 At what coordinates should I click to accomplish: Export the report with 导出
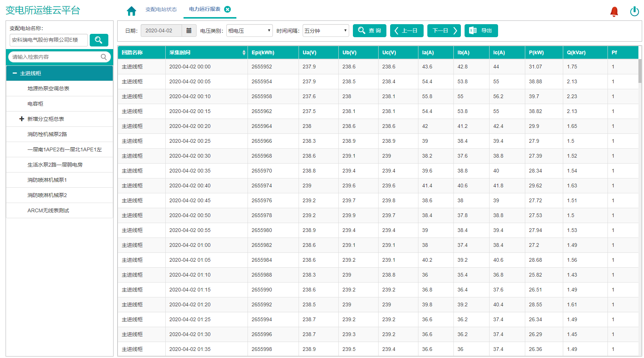[481, 30]
